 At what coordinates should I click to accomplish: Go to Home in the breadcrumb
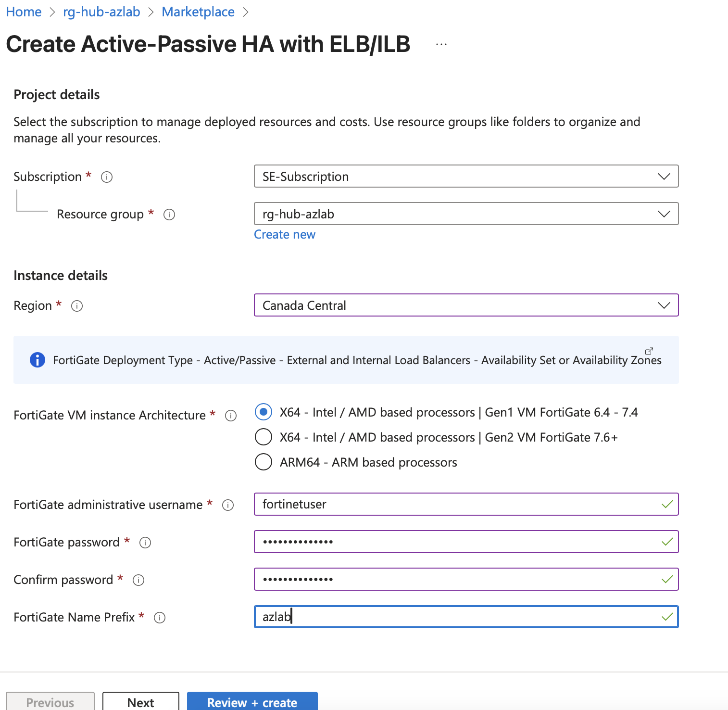pos(24,12)
